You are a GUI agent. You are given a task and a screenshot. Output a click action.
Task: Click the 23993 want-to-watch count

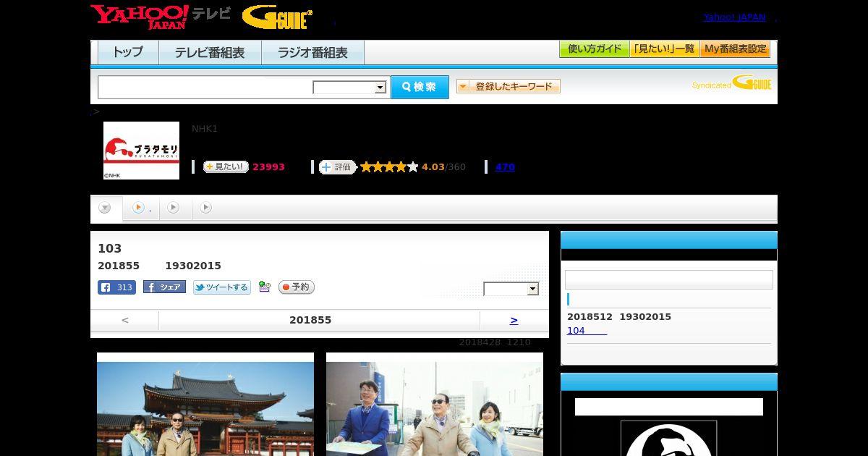point(268,167)
